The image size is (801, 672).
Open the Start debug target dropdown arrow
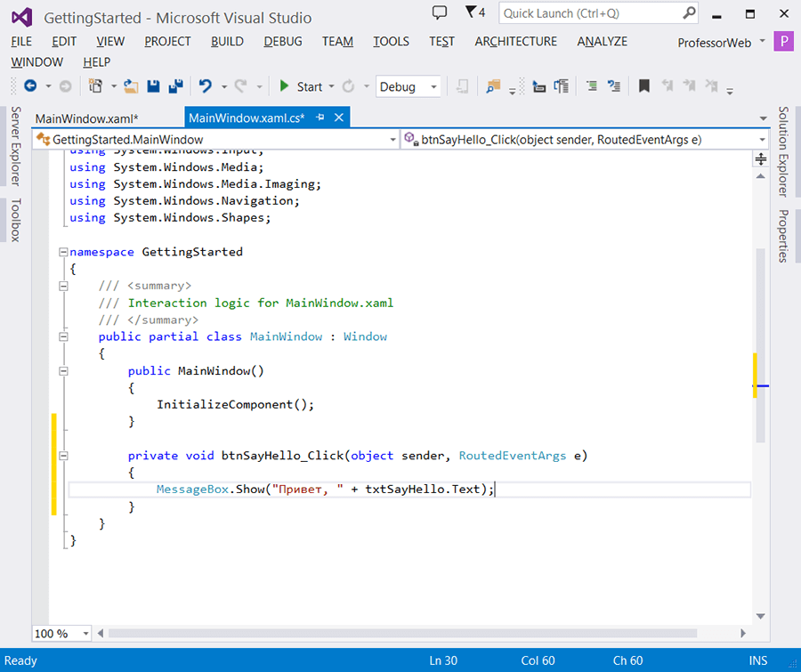pos(331,86)
